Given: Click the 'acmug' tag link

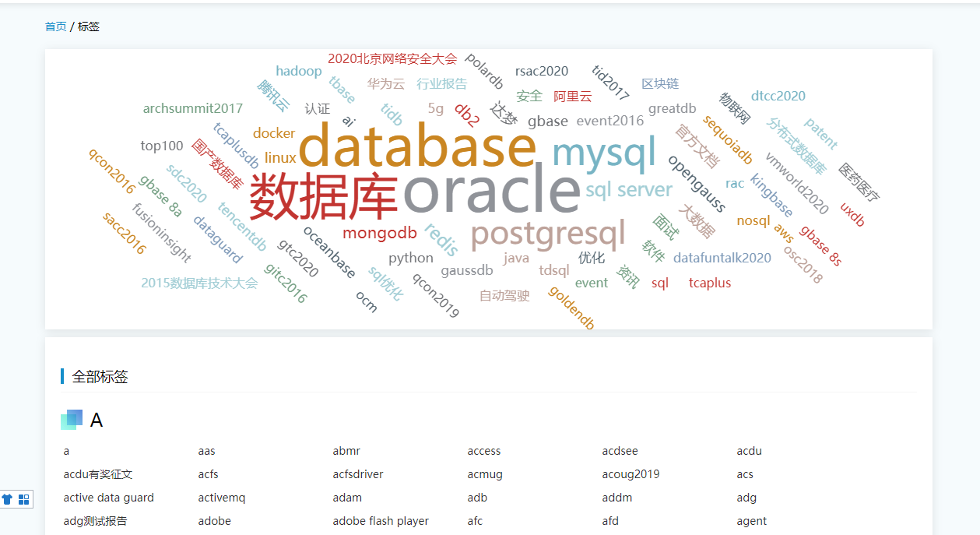Looking at the screenshot, I should click(485, 474).
